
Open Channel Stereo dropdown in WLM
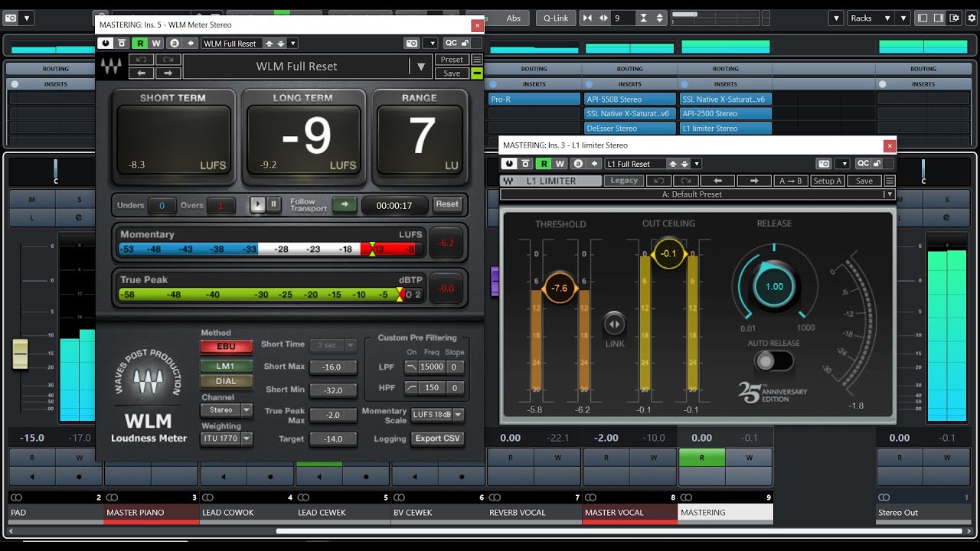227,410
